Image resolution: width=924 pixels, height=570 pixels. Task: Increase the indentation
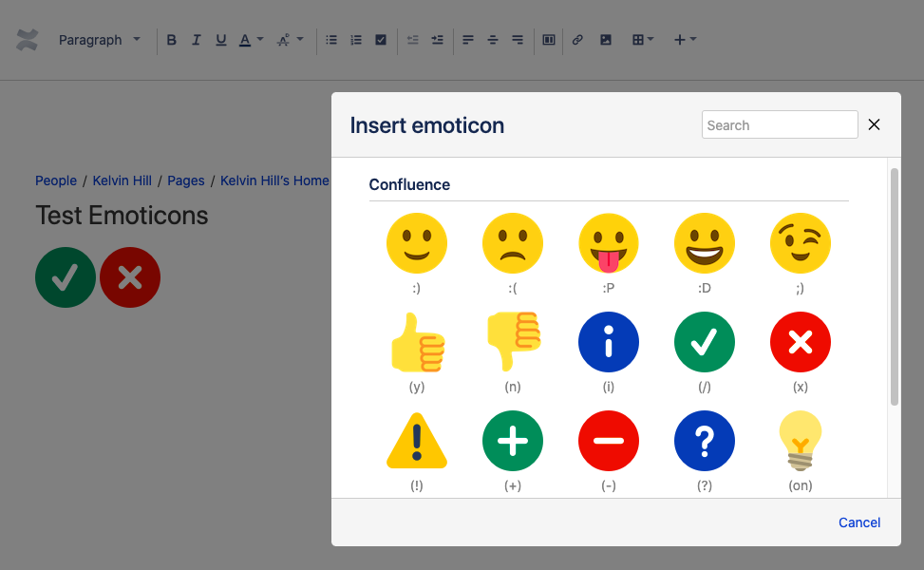[x=437, y=40]
